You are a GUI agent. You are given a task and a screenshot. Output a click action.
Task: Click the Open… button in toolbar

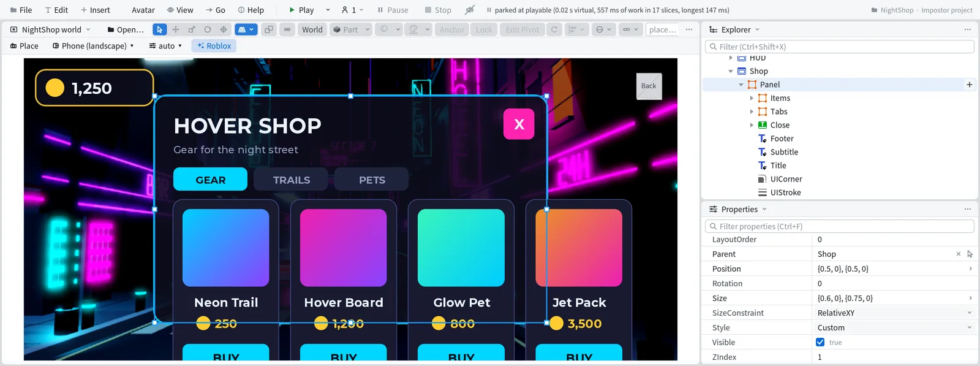[x=126, y=29]
